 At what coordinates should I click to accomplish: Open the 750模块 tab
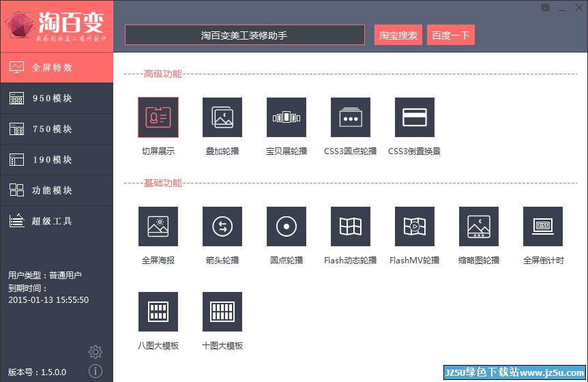(x=57, y=129)
